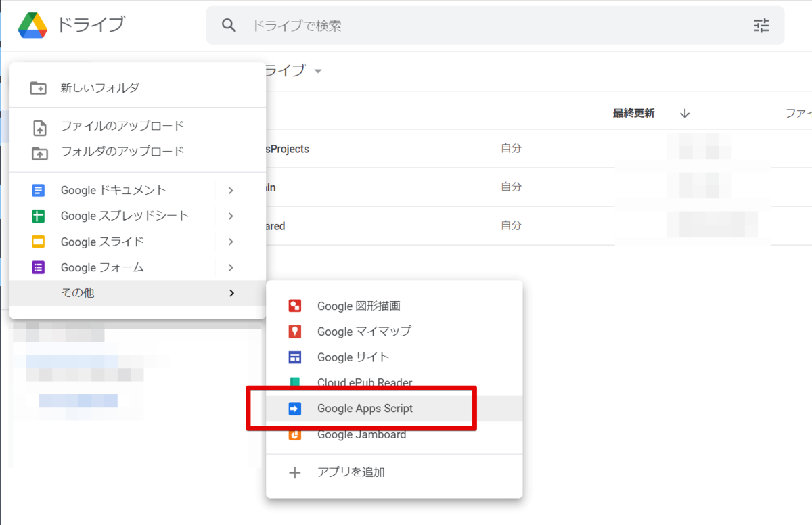Choose Google フォーム from the menu
812x525 pixels.
coord(138,268)
